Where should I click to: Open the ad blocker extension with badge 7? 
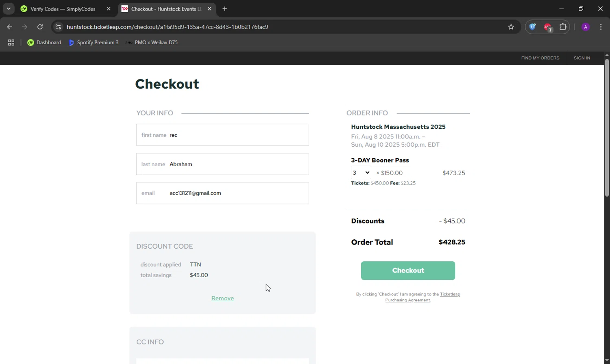(548, 27)
